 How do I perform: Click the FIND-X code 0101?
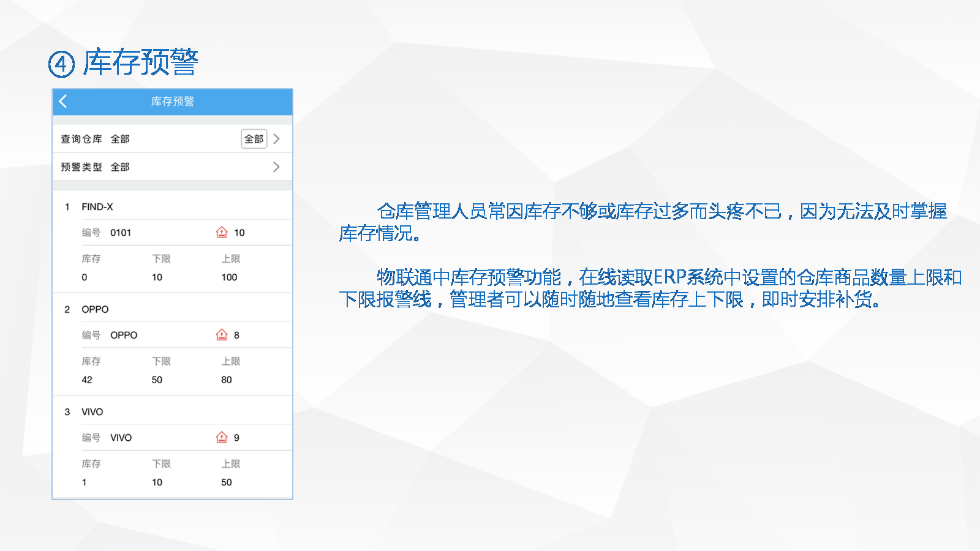[x=121, y=233]
